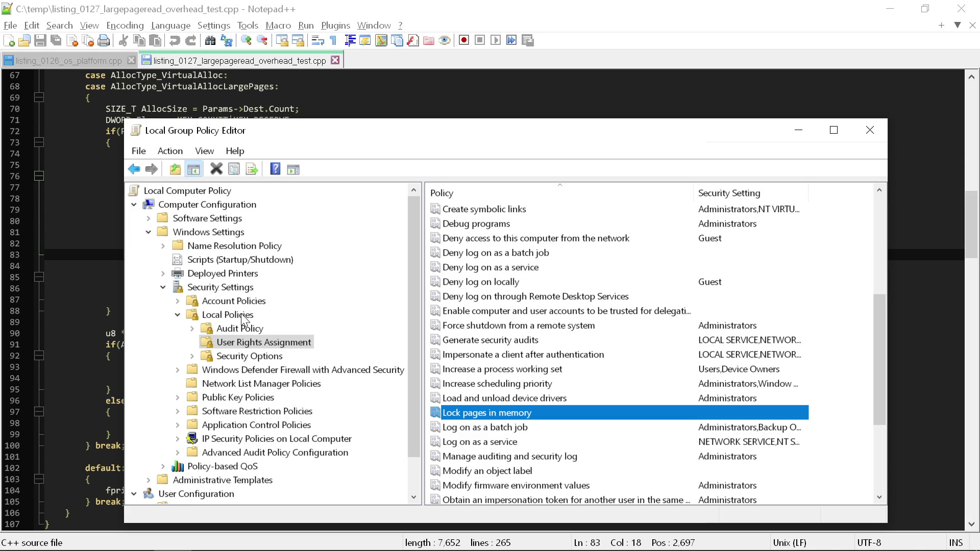Viewport: 980px width, 551px height.
Task: Toggle show all characters display
Action: tap(333, 40)
